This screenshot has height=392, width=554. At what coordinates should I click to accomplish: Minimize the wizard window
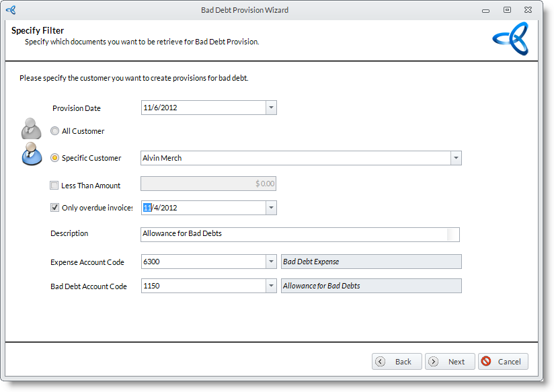point(485,10)
